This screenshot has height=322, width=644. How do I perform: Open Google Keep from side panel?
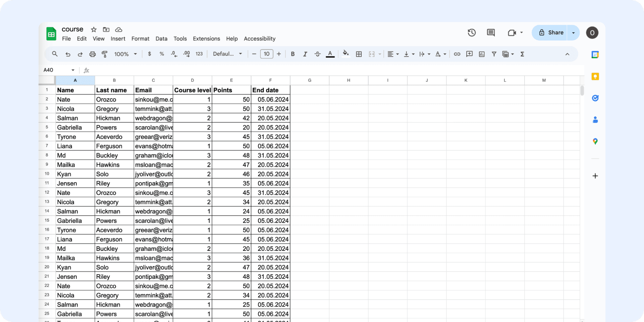tap(595, 76)
